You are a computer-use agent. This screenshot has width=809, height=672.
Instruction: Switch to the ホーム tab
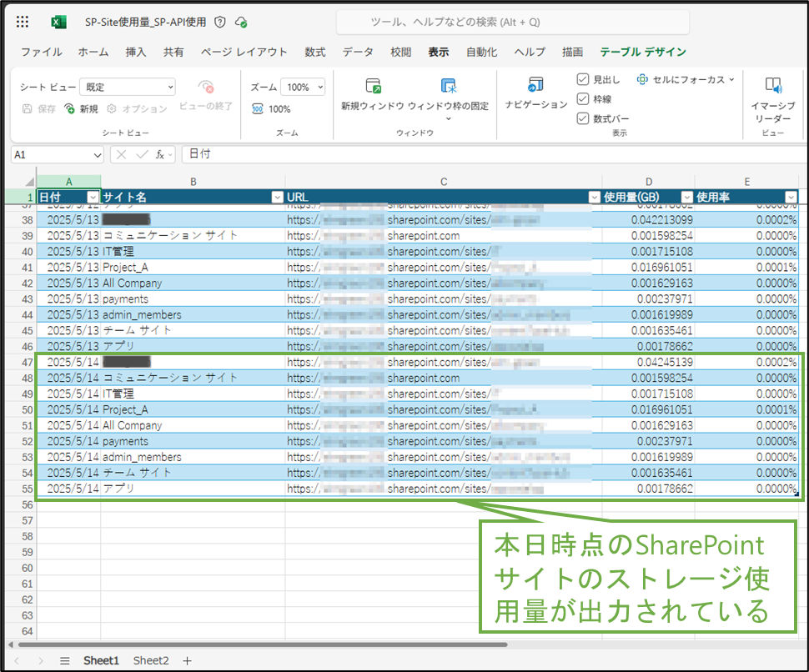[93, 52]
